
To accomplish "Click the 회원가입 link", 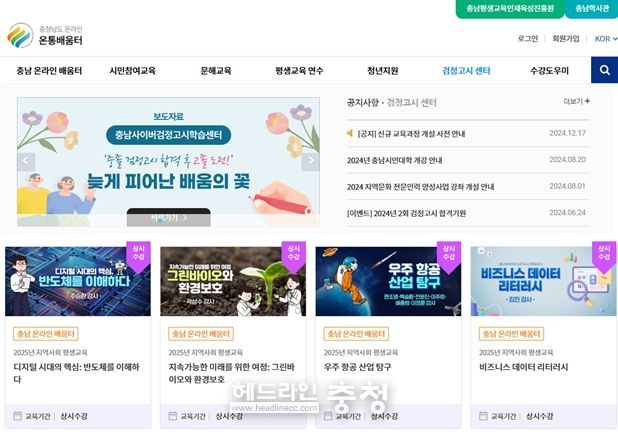I will click(566, 39).
